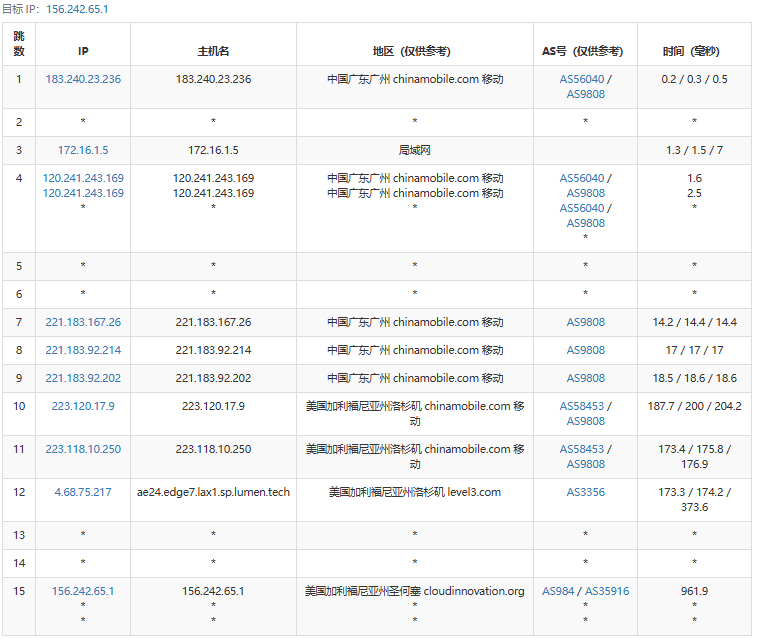Image resolution: width=757 pixels, height=639 pixels.
Task: Click IP link 221.183.167.26 in hop 7
Action: pos(83,322)
